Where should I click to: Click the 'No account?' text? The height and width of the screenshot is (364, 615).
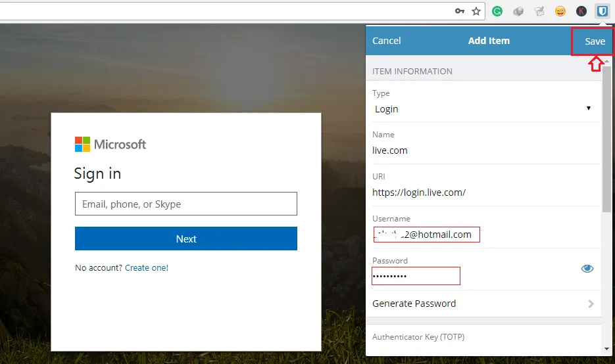[x=99, y=268]
